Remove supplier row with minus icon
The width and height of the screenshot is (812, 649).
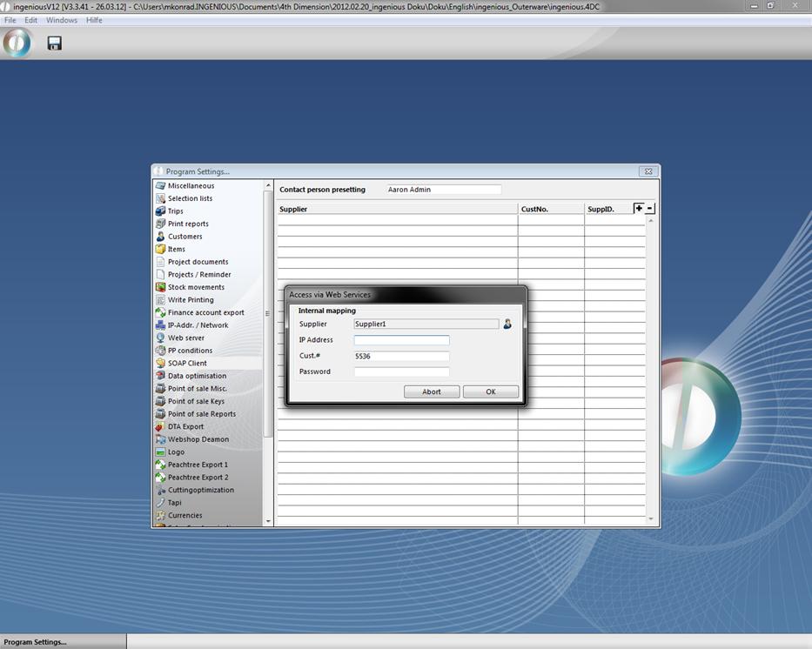point(650,209)
